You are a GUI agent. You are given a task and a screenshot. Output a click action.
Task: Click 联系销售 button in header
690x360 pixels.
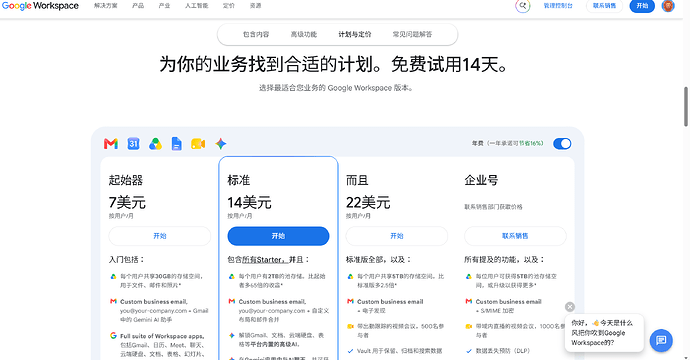point(604,6)
